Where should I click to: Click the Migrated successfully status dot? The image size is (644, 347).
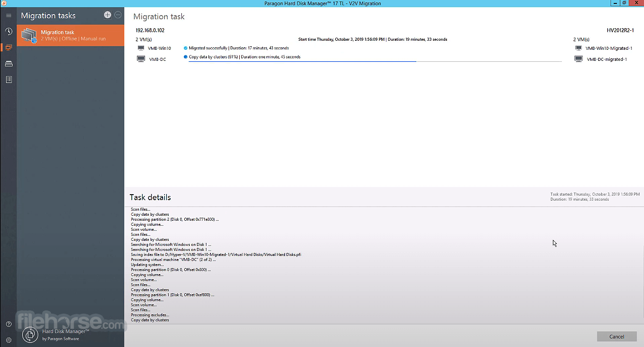(x=185, y=48)
